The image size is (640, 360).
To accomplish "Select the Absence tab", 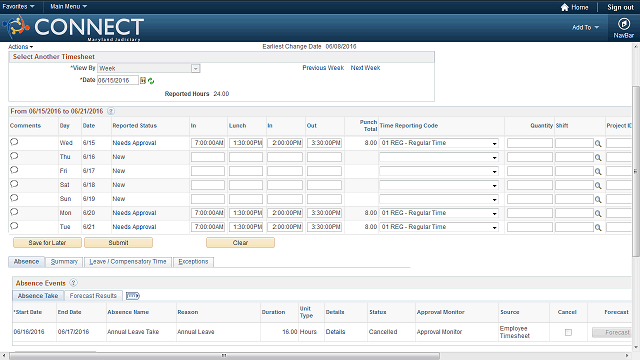I will (x=26, y=262).
